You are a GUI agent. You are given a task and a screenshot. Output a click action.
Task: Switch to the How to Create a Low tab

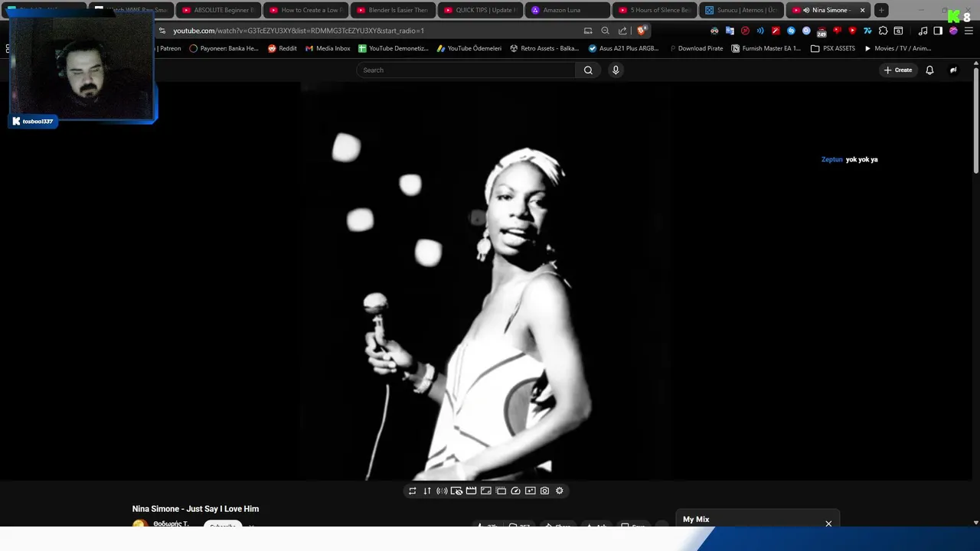coord(305,10)
